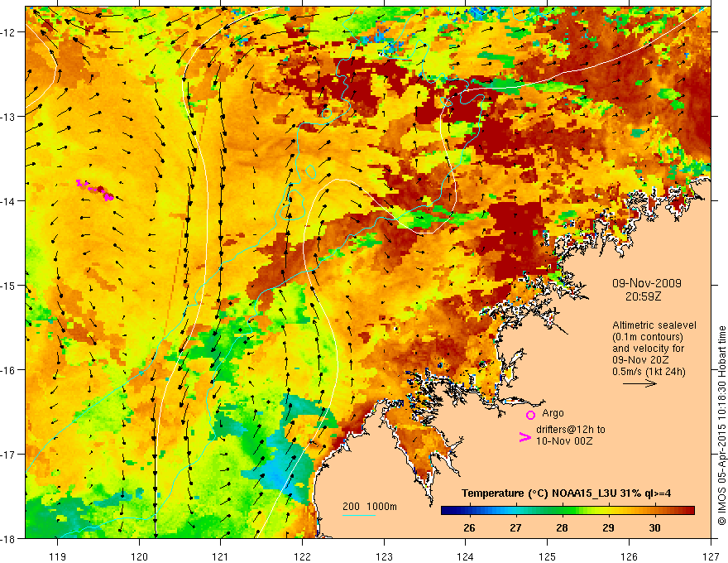Click the '0.5m/s (1kt 24h)' label
This screenshot has width=728, height=563.
(x=649, y=372)
